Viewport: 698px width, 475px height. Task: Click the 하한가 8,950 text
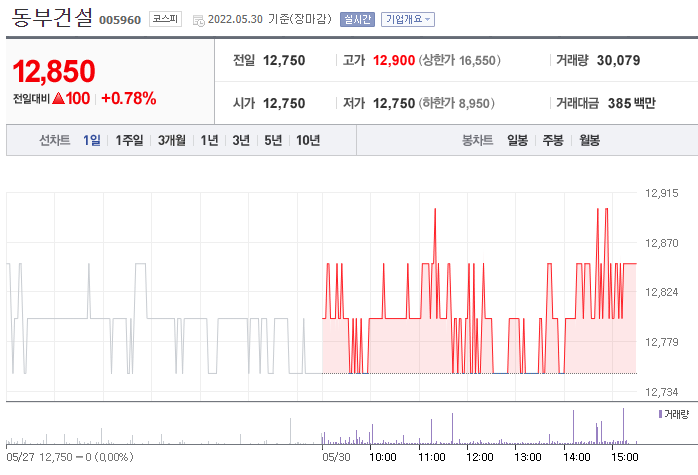pyautogui.click(x=456, y=103)
